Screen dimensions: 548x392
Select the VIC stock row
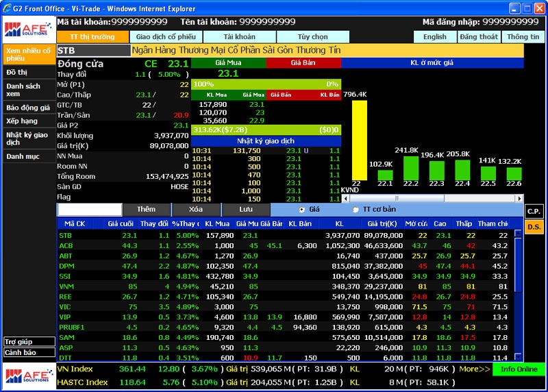pos(285,307)
